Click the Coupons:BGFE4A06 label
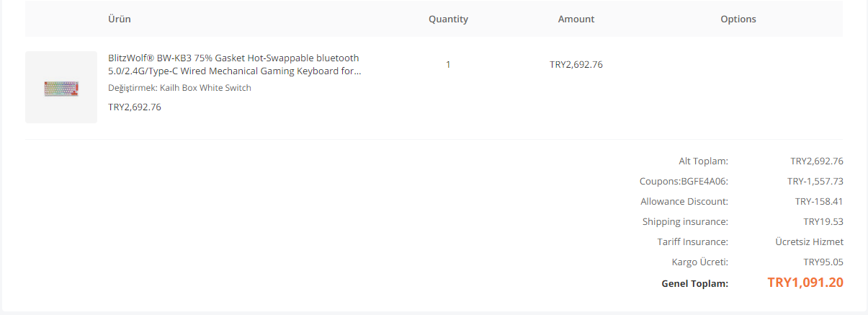The width and height of the screenshot is (868, 315). (684, 181)
